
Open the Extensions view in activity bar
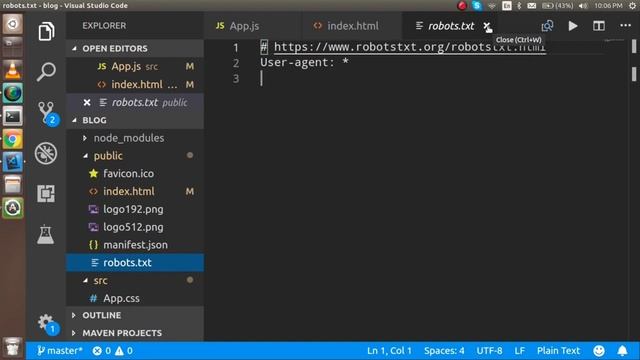point(46,193)
